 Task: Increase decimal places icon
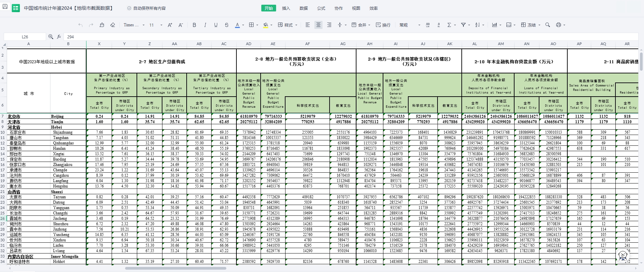coord(428,25)
